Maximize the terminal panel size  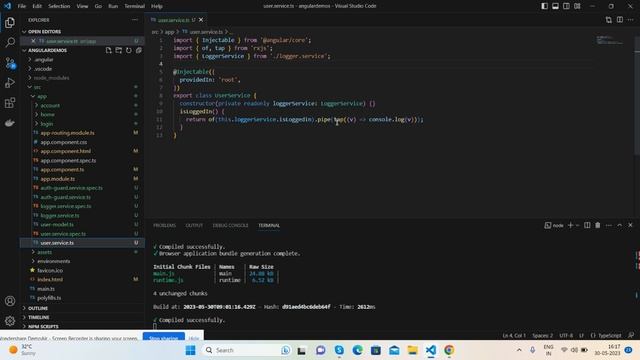620,225
